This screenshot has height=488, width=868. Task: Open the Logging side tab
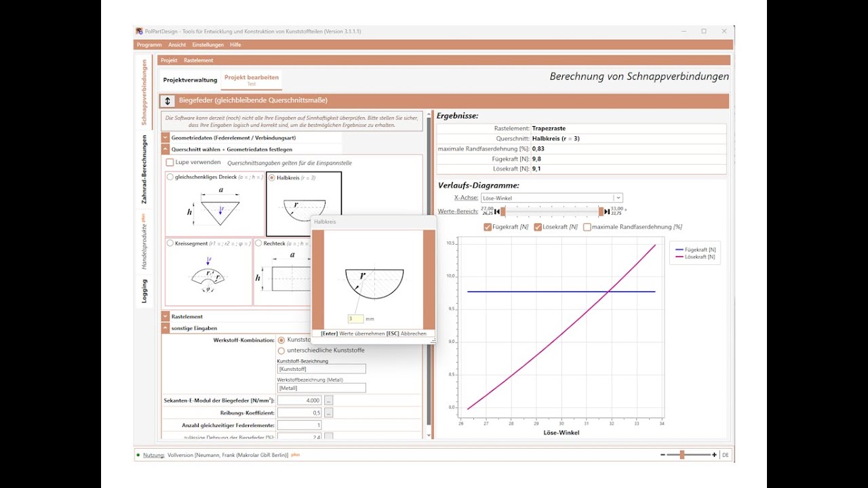pos(144,291)
